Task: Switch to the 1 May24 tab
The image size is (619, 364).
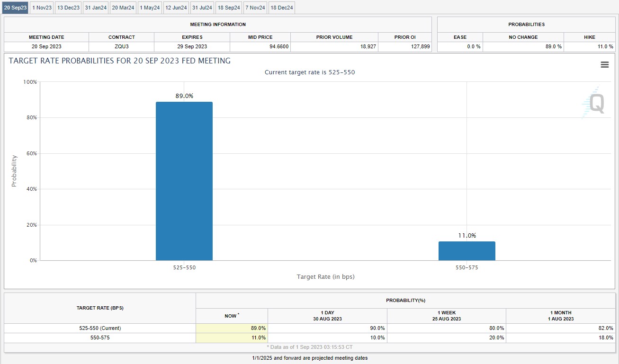Action: [x=150, y=8]
